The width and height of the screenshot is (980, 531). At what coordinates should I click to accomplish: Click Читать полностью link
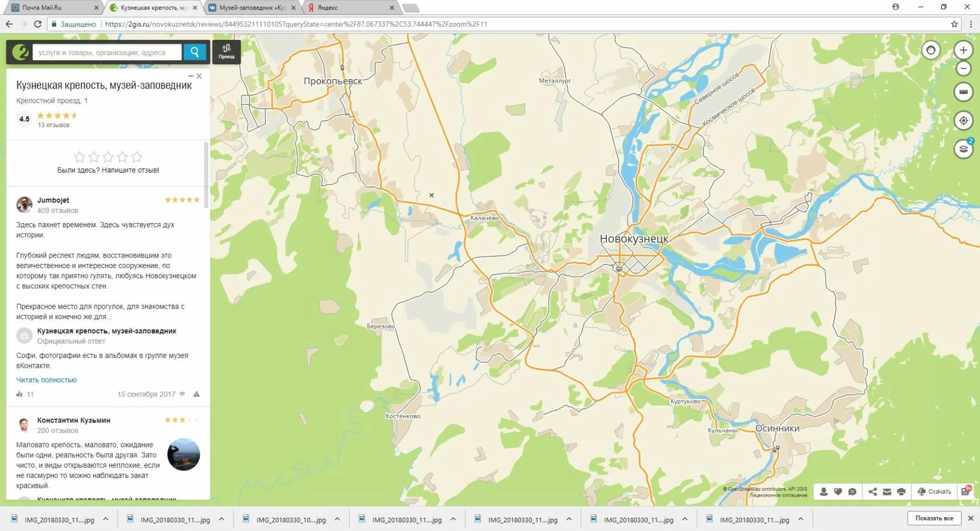(46, 380)
